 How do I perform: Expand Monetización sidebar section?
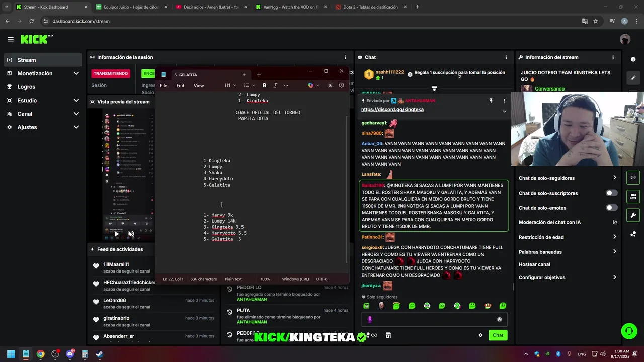76,73
